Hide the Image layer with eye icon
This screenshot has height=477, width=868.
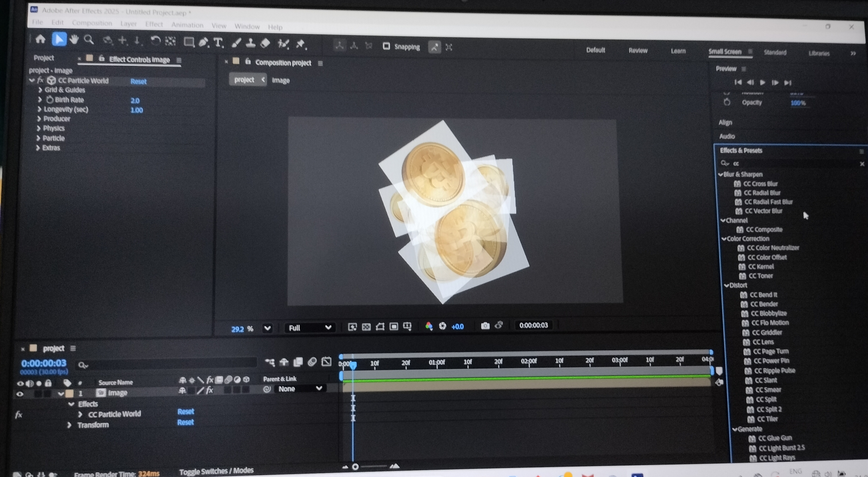[20, 393]
